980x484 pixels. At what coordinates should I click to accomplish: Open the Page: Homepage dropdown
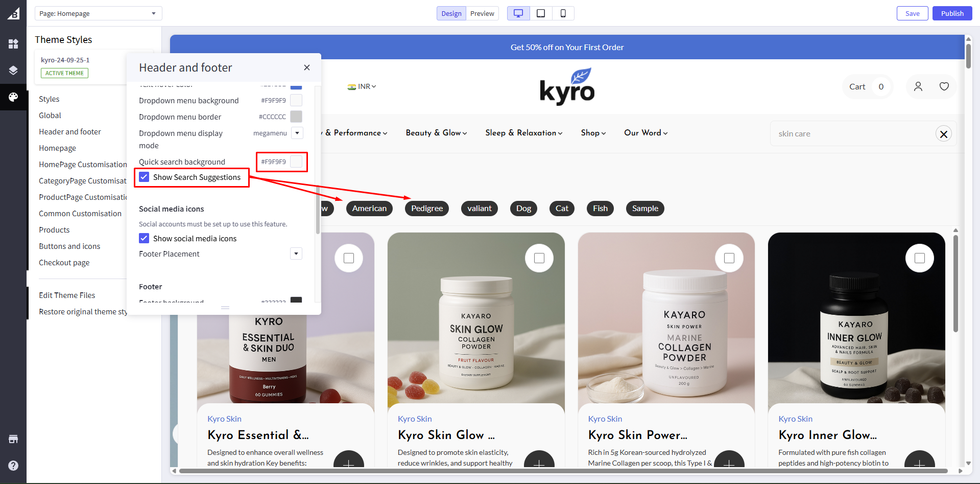click(x=98, y=13)
